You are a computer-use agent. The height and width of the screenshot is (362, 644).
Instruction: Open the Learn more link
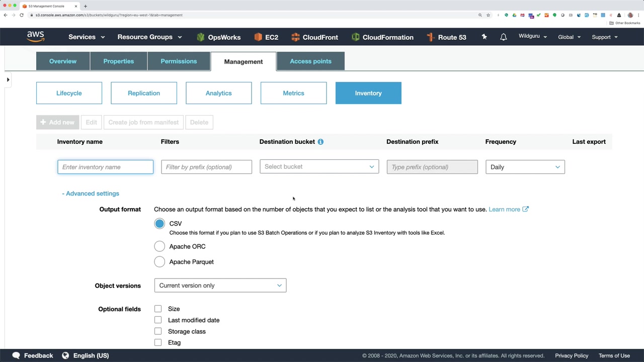pyautogui.click(x=509, y=209)
